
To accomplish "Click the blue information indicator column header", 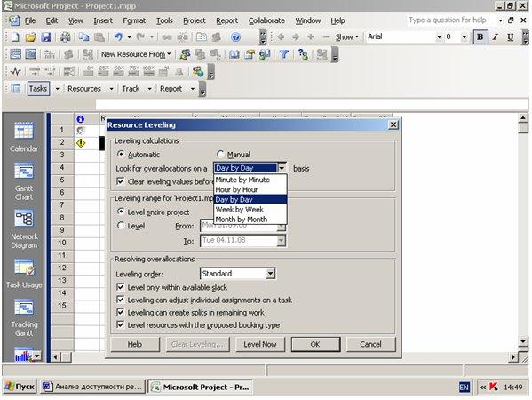I will (x=81, y=119).
